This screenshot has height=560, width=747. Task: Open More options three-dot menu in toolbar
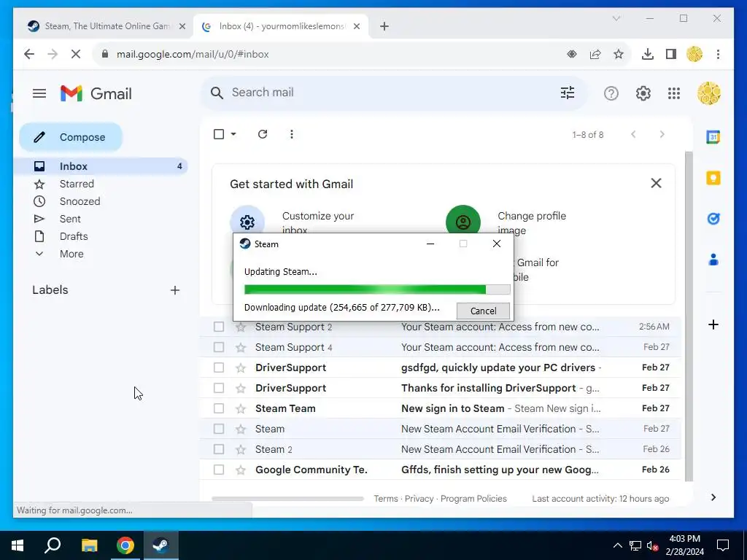(x=292, y=134)
